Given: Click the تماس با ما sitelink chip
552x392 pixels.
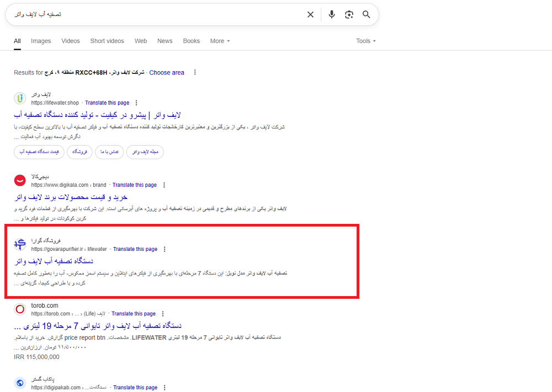Looking at the screenshot, I should pyautogui.click(x=109, y=152).
